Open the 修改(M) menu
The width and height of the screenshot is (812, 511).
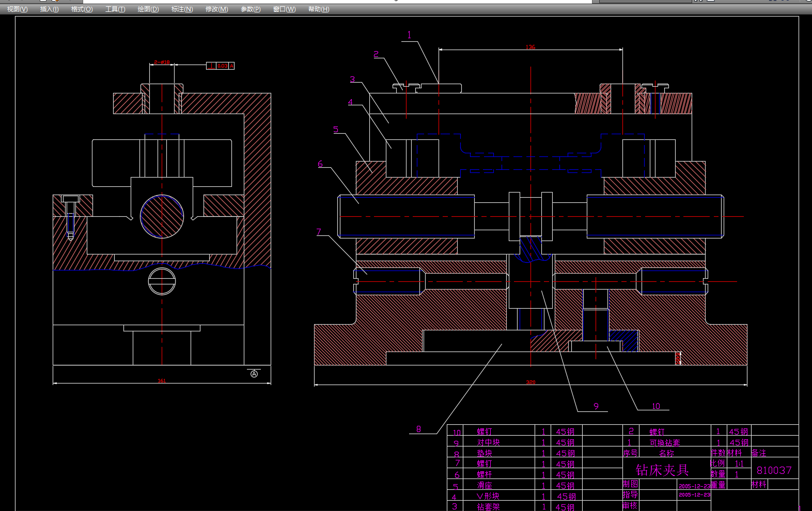(x=216, y=9)
